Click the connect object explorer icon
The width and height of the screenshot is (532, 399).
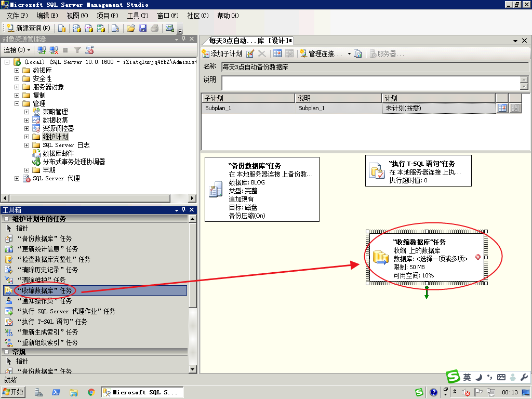(x=42, y=50)
